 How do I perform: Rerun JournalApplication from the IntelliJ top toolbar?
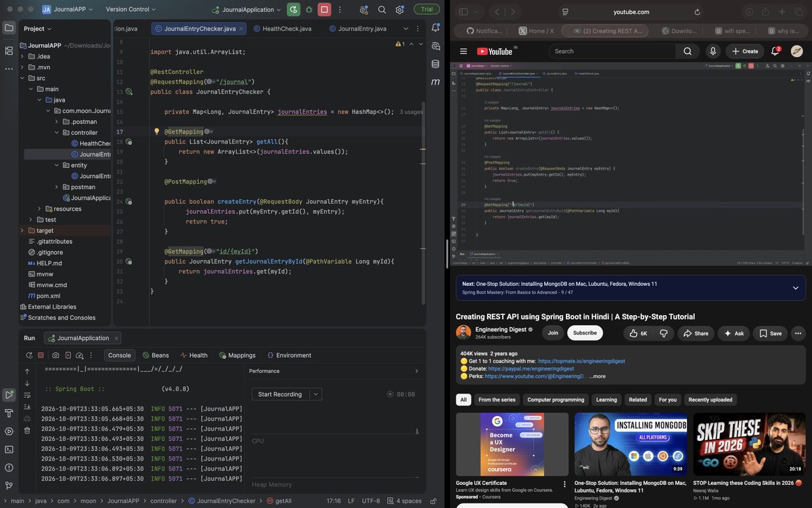293,9
